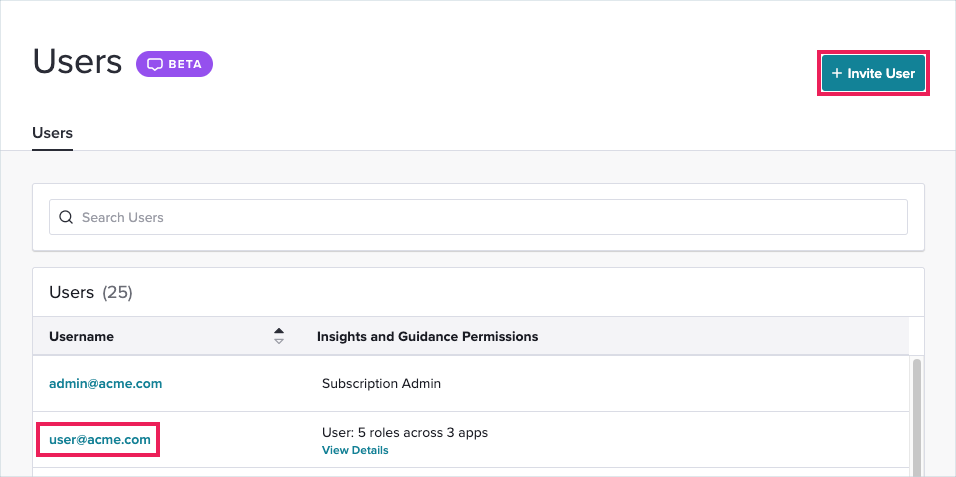Click the plus icon on Invite User
Viewport: 956px width, 477px height.
(836, 73)
